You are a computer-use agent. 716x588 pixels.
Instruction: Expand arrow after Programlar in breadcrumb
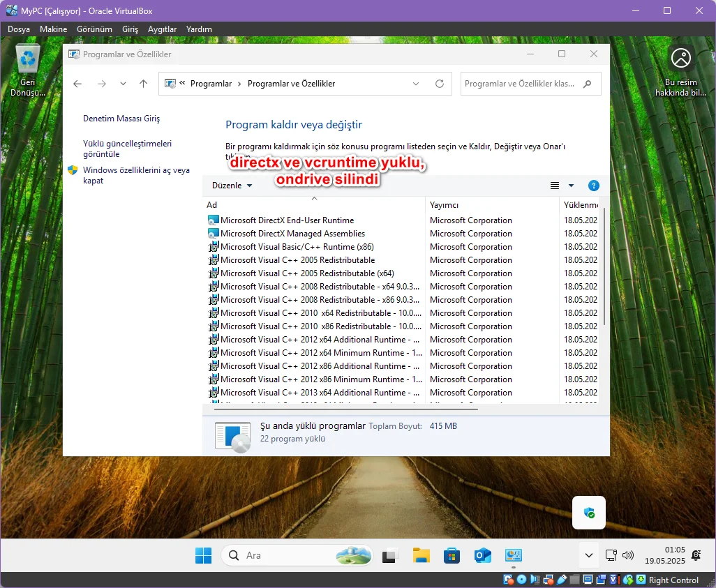click(239, 84)
